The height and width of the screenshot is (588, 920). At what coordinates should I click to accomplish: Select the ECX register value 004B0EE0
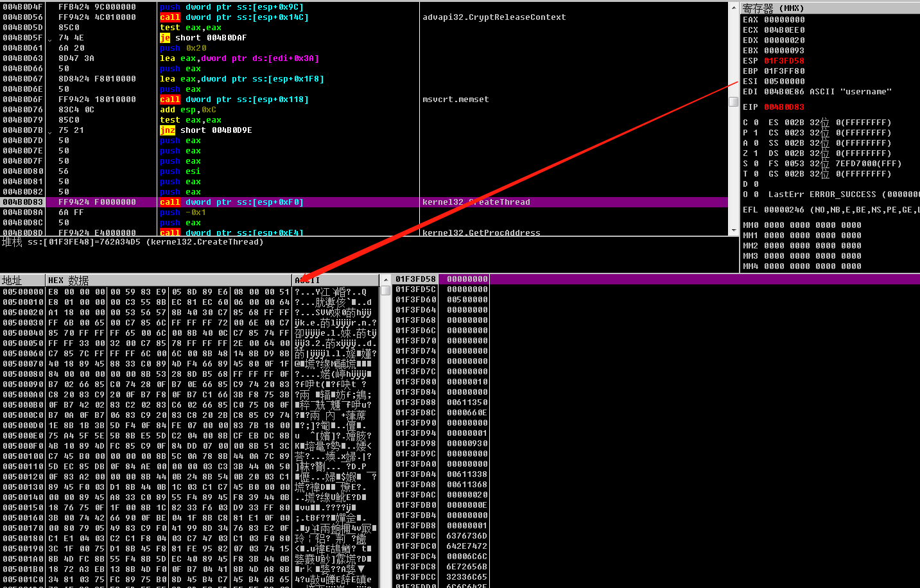[x=785, y=30]
